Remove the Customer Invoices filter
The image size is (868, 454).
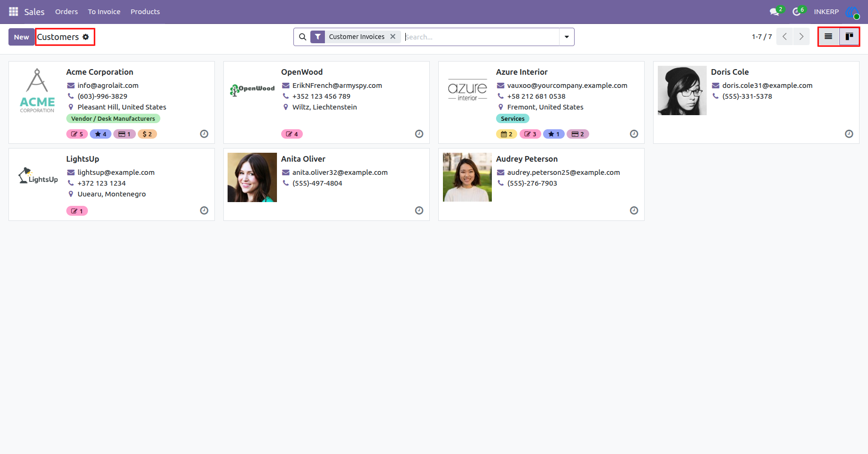[393, 37]
